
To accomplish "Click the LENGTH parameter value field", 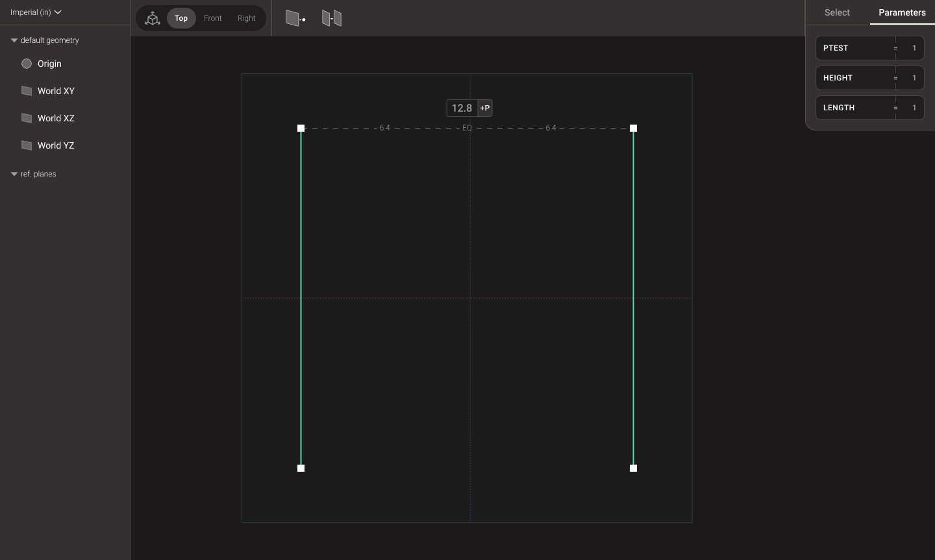I will [914, 108].
